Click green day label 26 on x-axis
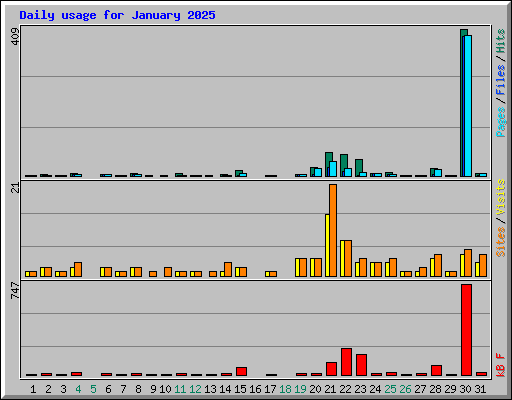This screenshot has width=512, height=400. pos(405,389)
